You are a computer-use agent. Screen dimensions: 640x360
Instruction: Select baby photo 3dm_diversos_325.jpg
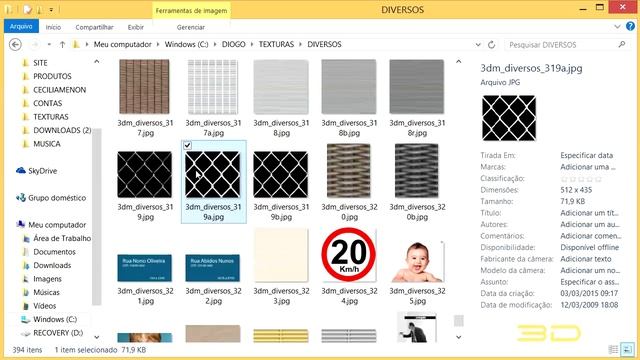417,261
